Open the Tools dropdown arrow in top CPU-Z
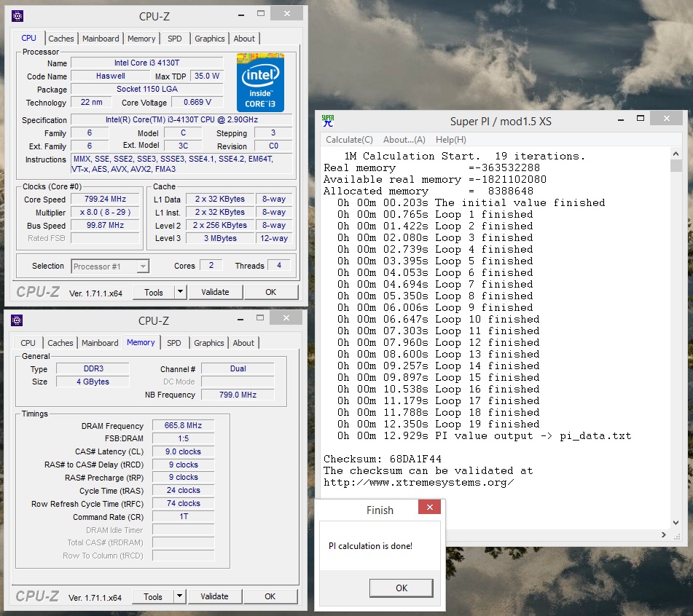 [x=180, y=292]
